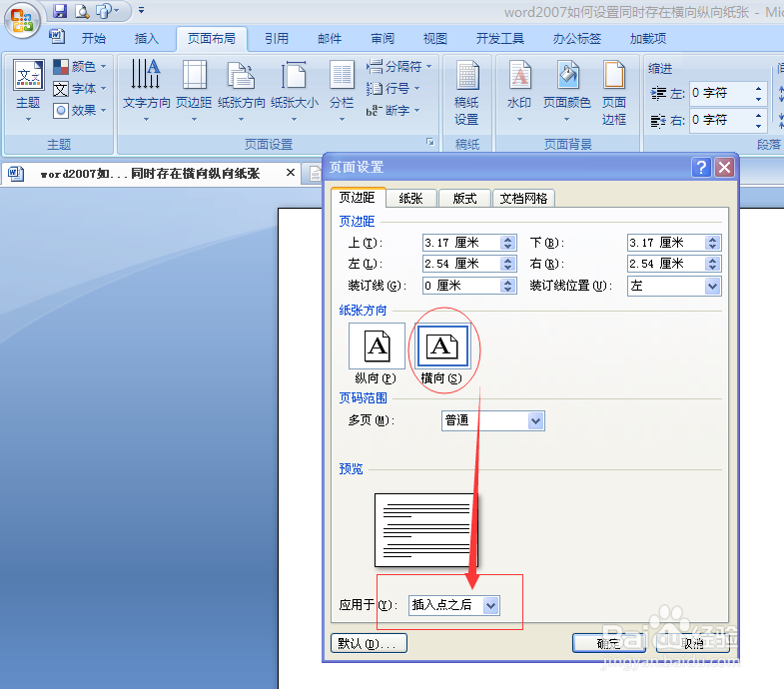The width and height of the screenshot is (784, 689).
Task: Adjust left margin (左) spinner arrows
Action: point(508,264)
